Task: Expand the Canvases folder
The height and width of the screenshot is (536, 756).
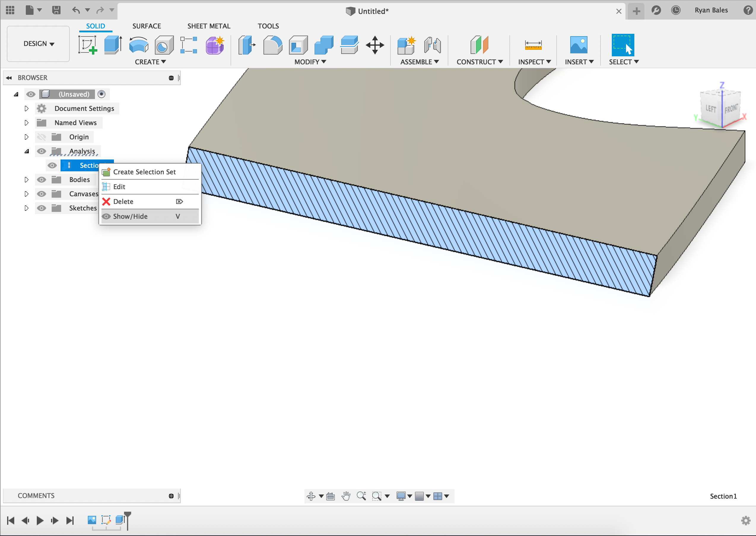Action: point(26,194)
